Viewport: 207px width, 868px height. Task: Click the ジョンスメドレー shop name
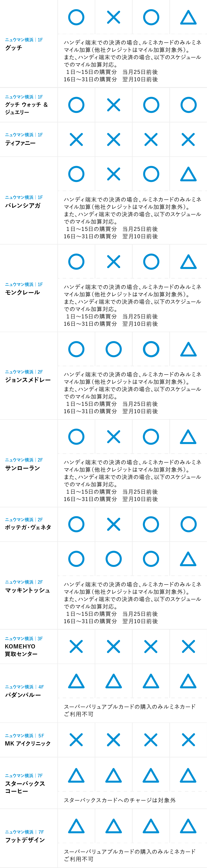coord(28,380)
